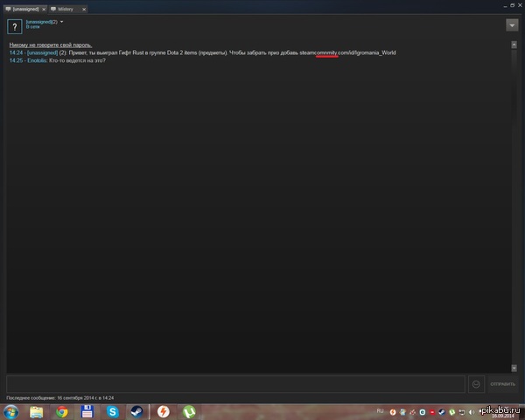Switch RU keyboard language indicator in tray

380,410
